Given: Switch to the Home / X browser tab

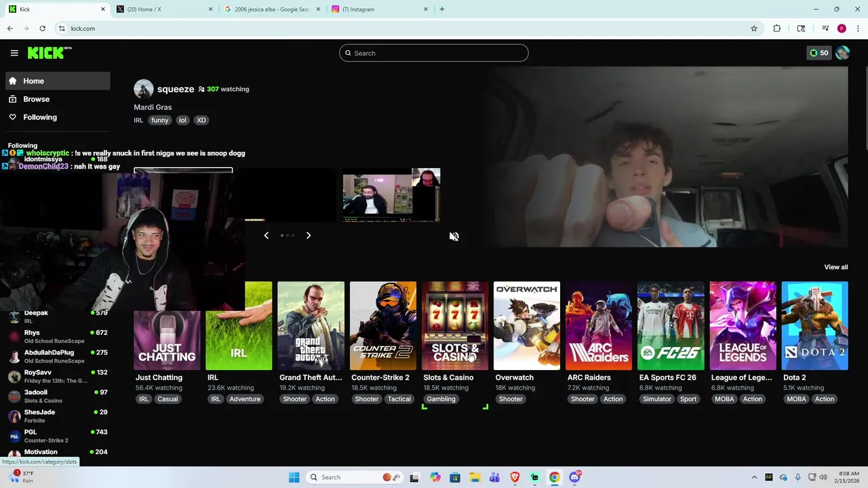Looking at the screenshot, I should pyautogui.click(x=165, y=9).
